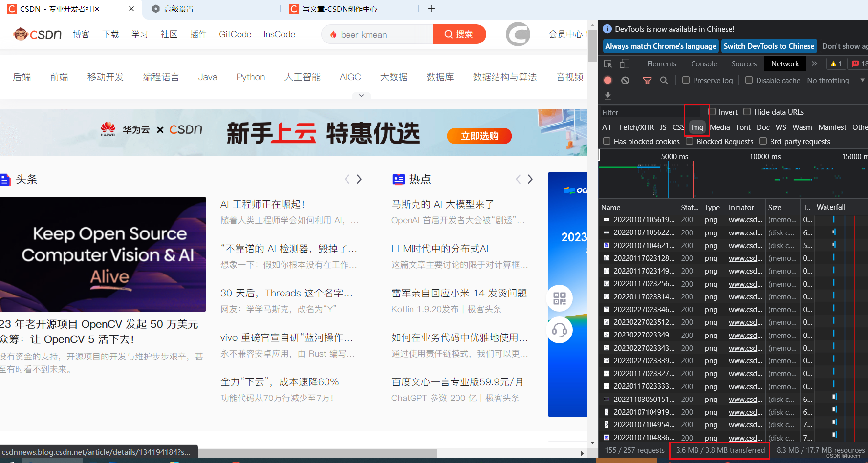Select the AIGC category tab
The height and width of the screenshot is (463, 868).
[350, 77]
